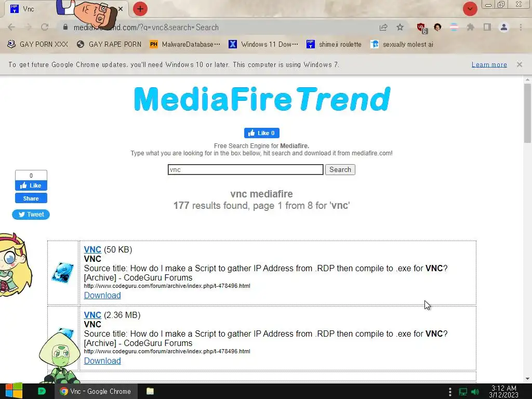Click Learn more in the update bar
Viewport: 532px width, 399px height.
489,64
